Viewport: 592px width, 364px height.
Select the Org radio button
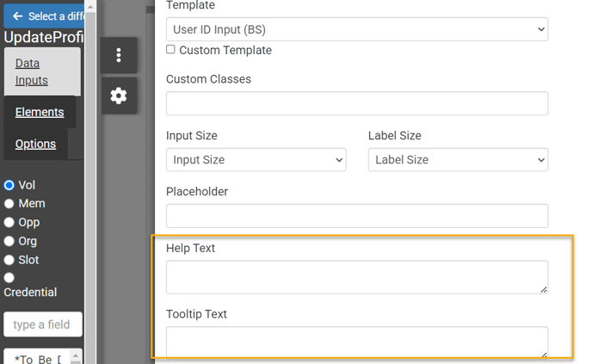click(9, 242)
